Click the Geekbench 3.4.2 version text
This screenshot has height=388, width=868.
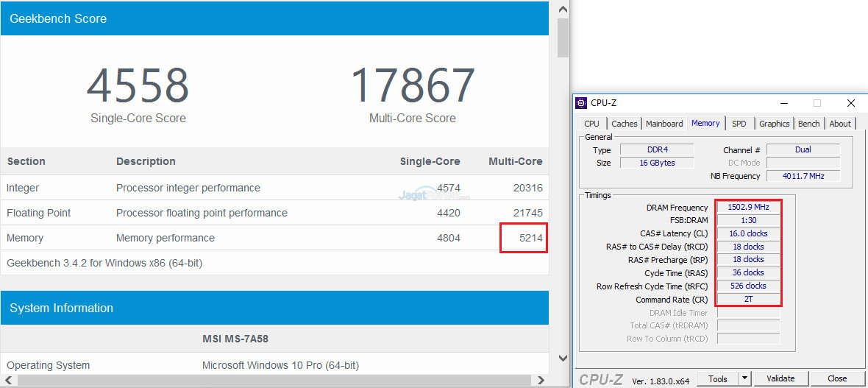104,263
